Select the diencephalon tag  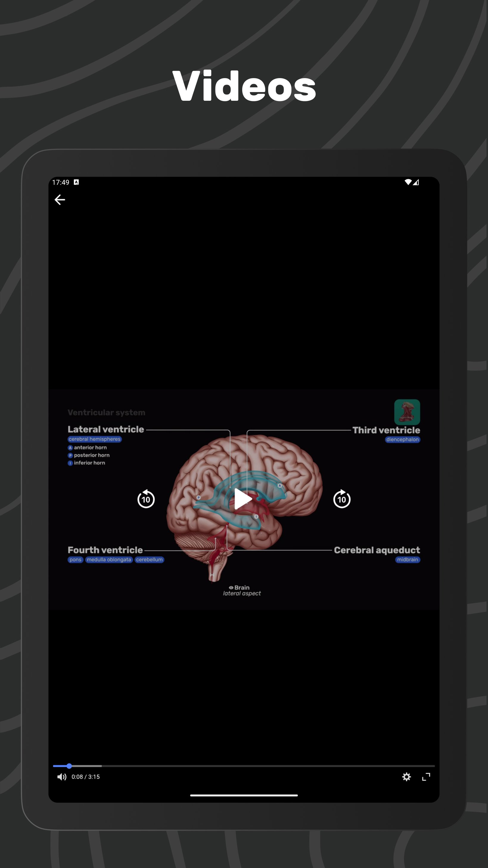tap(402, 439)
